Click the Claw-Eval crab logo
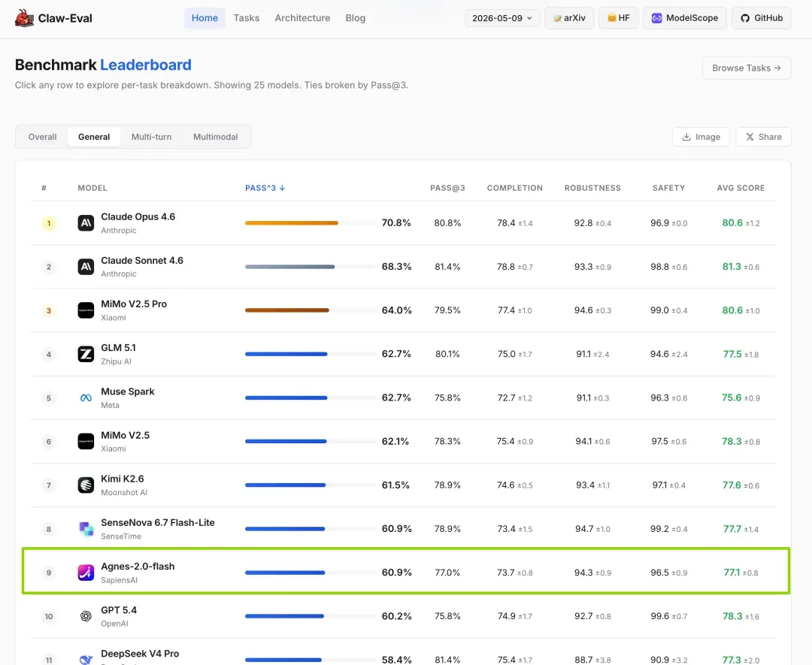 pos(24,18)
